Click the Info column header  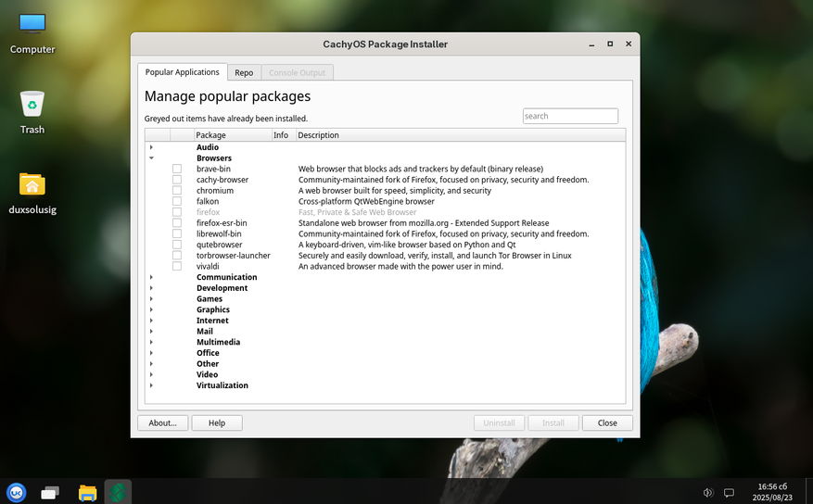pos(284,135)
